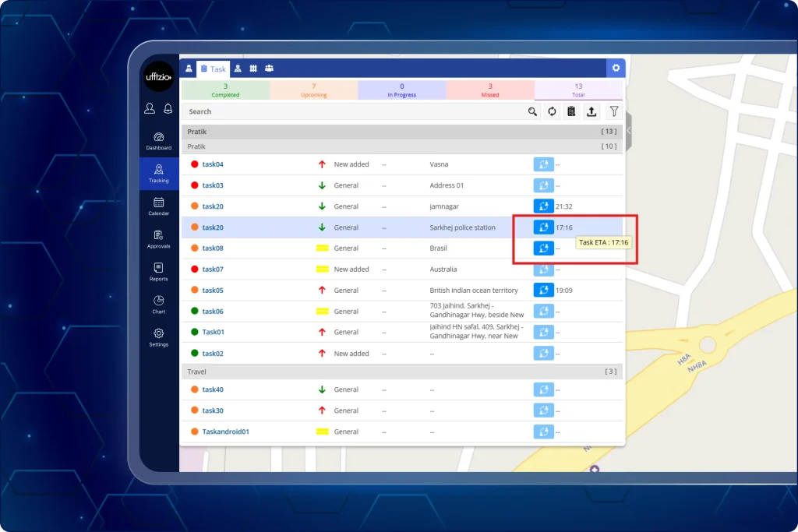Switch to the group people tab icon

point(269,68)
